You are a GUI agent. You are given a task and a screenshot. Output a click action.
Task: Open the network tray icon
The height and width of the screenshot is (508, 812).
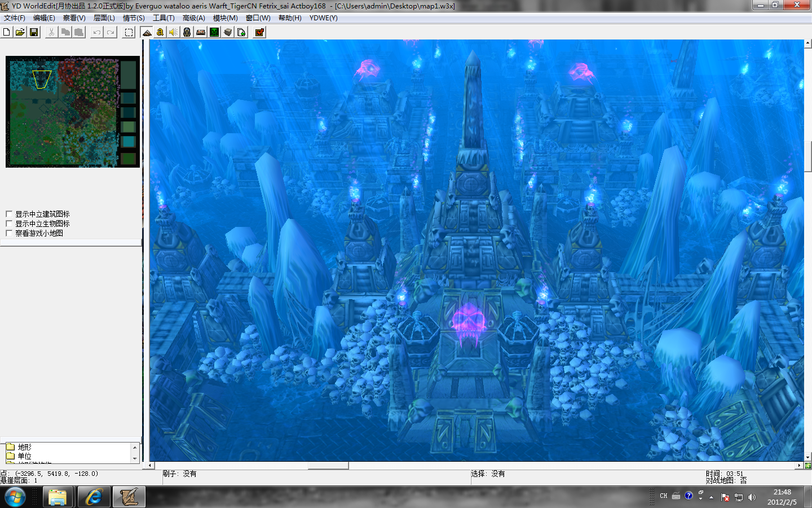(x=739, y=497)
